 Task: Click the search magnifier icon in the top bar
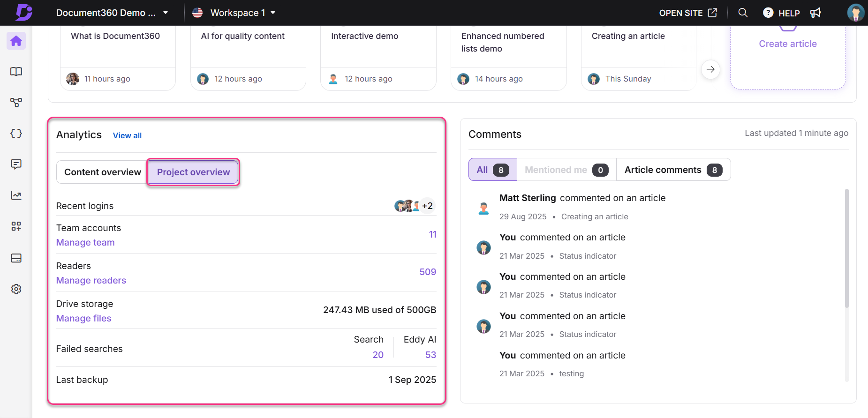click(x=743, y=13)
